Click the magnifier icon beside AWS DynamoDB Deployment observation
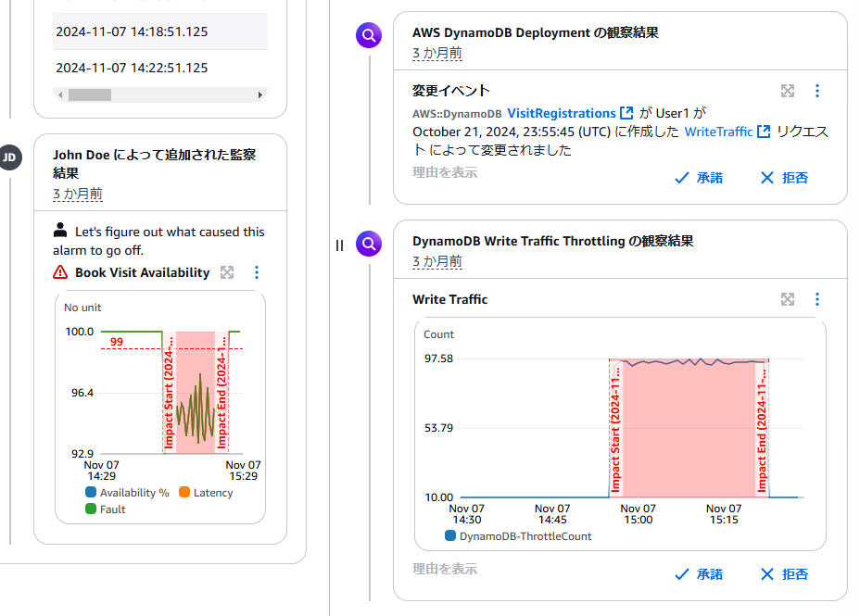 (369, 35)
